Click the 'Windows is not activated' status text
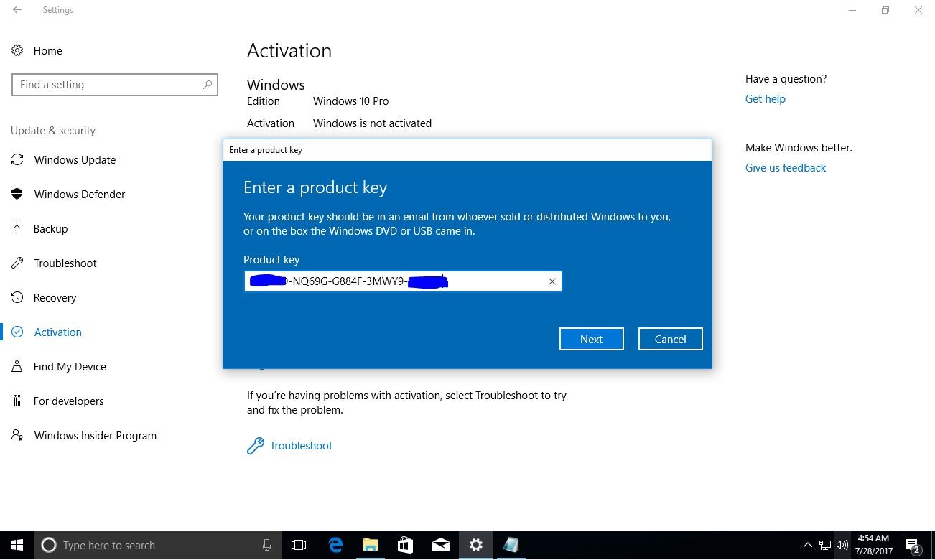 [x=373, y=123]
